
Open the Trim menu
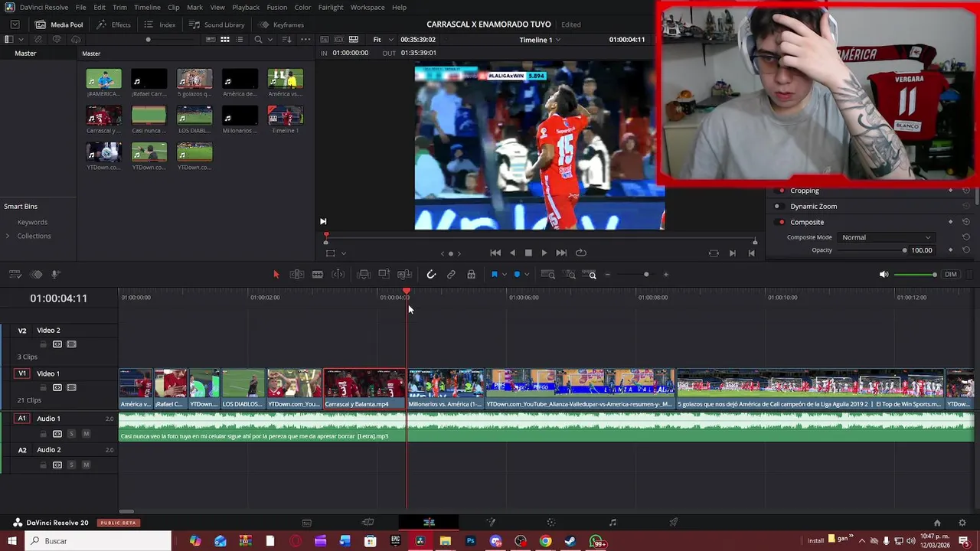[119, 8]
